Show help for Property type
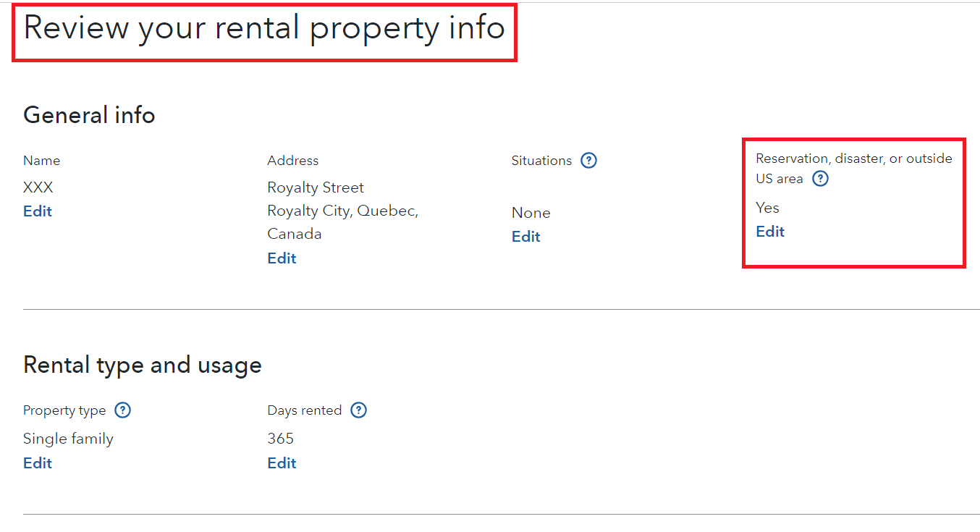 point(123,410)
